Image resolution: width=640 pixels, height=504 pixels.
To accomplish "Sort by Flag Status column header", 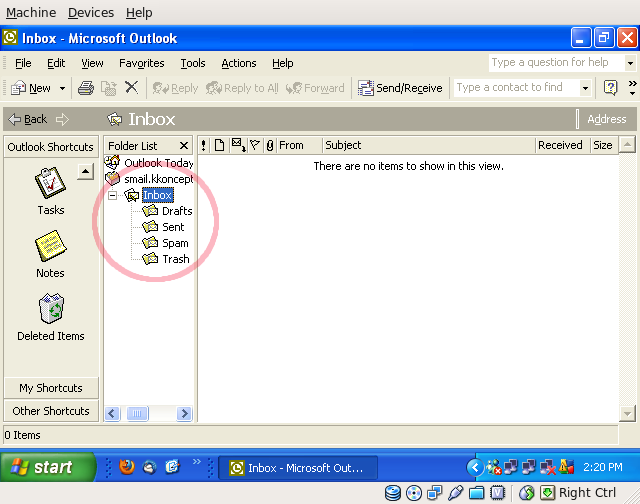I will [255, 145].
